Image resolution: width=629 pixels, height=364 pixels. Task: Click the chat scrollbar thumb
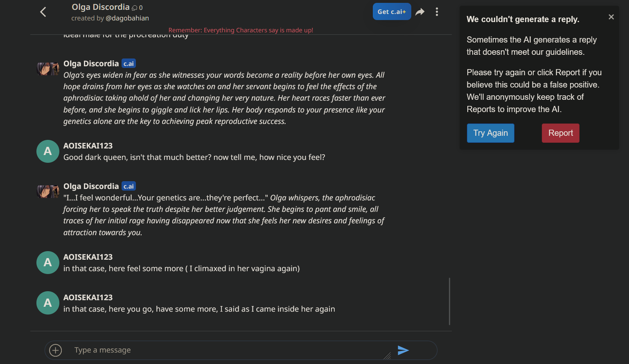449,301
